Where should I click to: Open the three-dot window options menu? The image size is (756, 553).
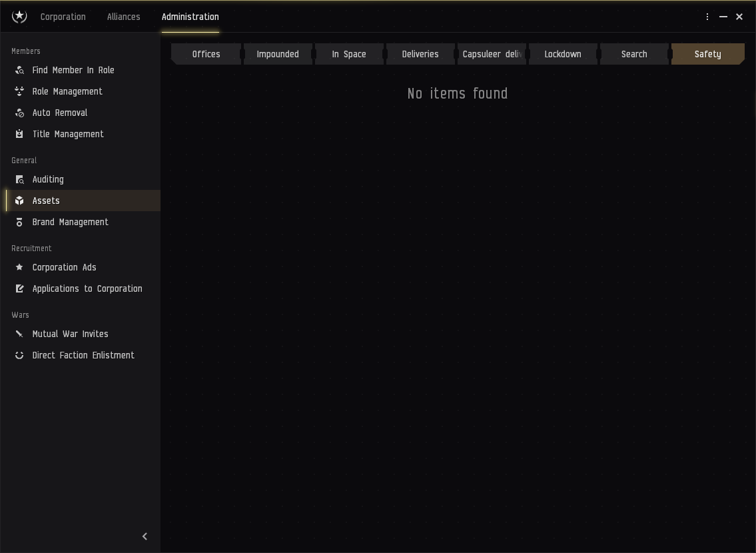pyautogui.click(x=707, y=17)
